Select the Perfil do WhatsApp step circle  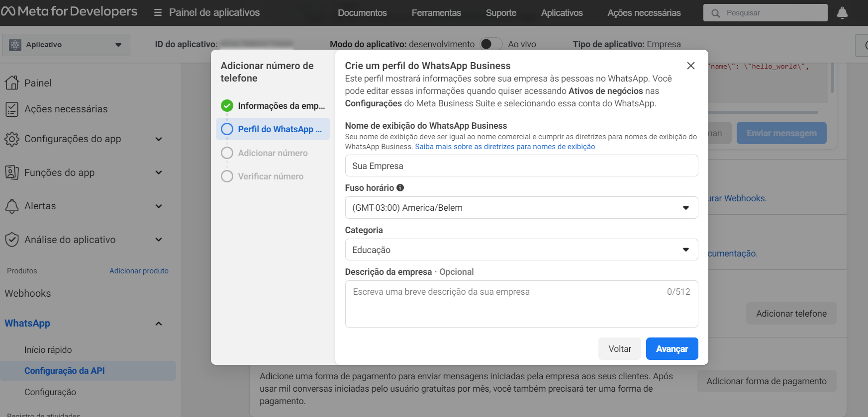tap(227, 129)
